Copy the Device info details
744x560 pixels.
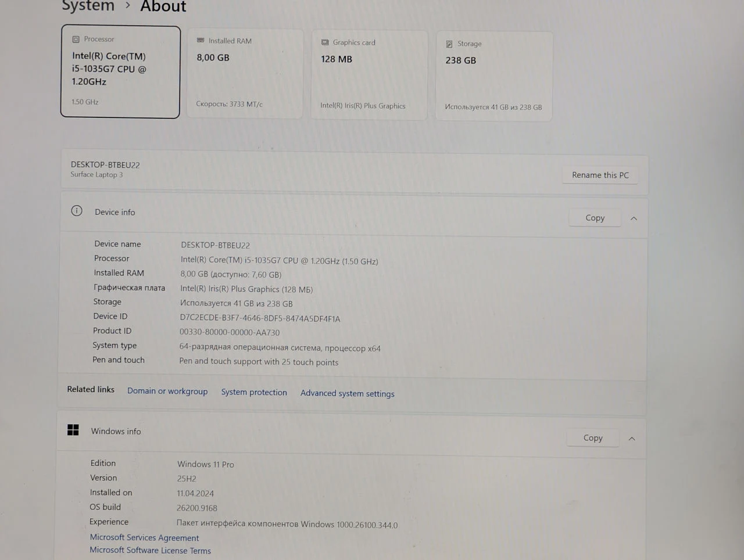pos(595,218)
